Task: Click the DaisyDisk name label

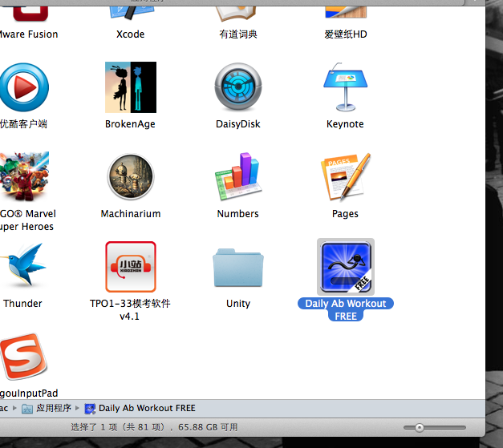Action: point(238,124)
